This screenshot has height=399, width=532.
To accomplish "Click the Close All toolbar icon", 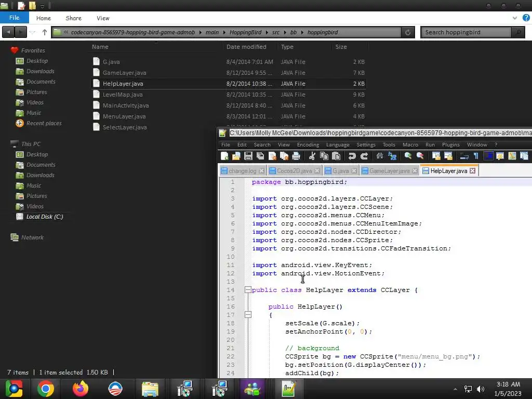I will pyautogui.click(x=284, y=156).
